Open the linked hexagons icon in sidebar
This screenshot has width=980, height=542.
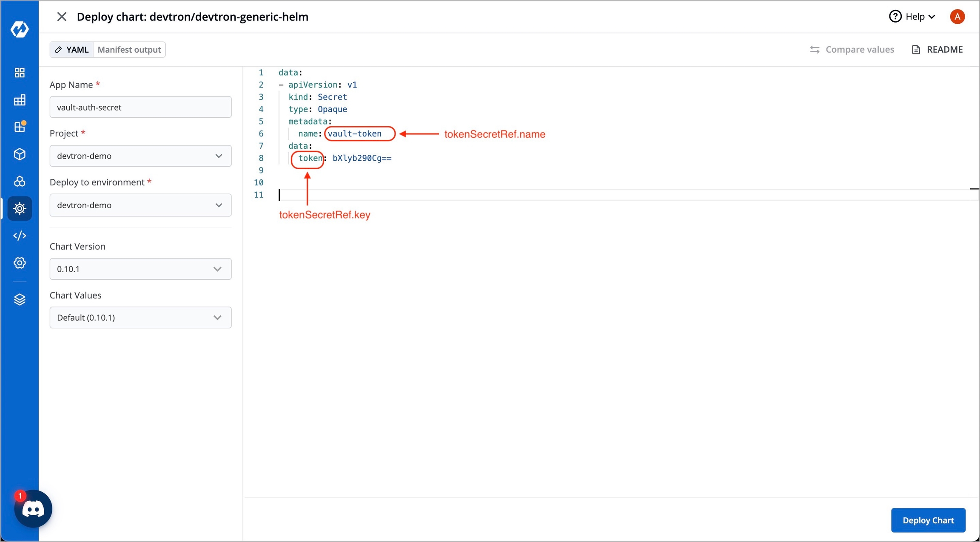(x=20, y=182)
